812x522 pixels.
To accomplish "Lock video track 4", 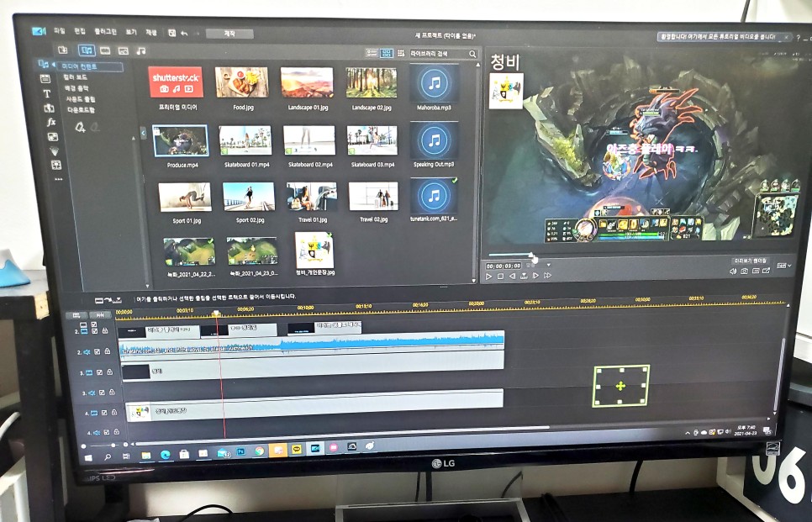I will 114,412.
